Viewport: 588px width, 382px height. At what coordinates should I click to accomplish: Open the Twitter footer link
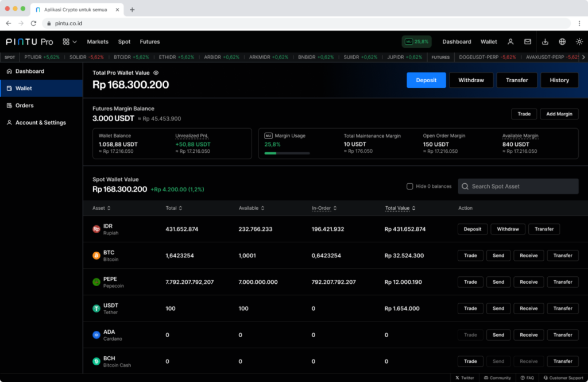tap(465, 378)
